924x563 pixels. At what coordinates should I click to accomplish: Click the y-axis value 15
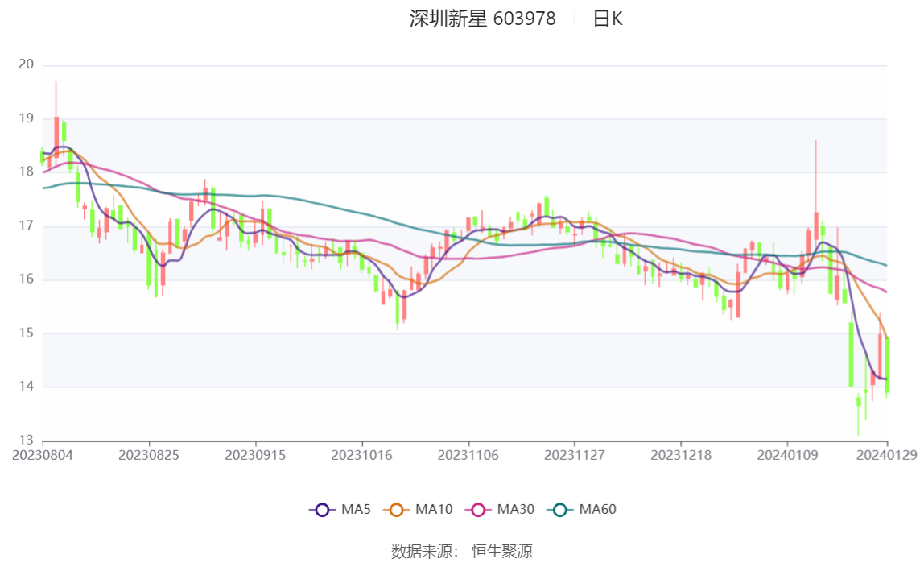point(26,333)
